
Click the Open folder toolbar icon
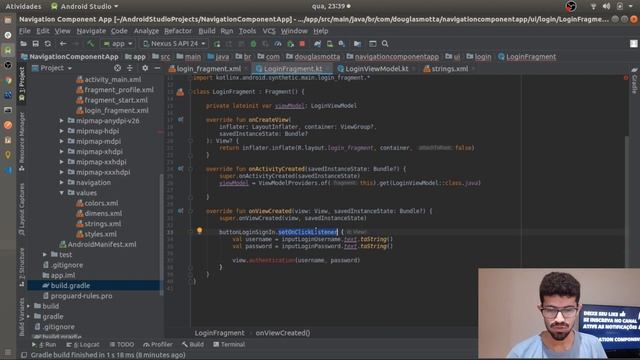(24, 44)
